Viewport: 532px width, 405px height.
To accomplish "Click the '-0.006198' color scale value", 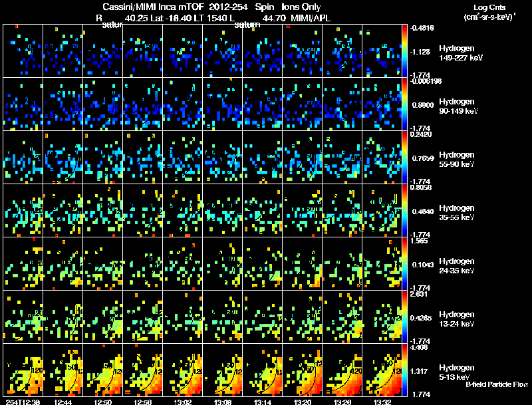I will (x=426, y=81).
